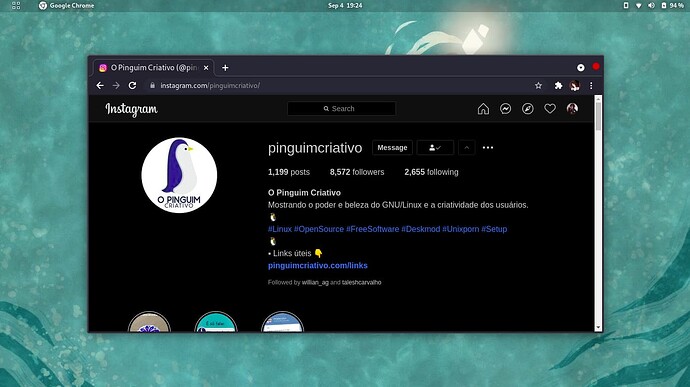Open Instagram activity heart icon

click(x=550, y=109)
